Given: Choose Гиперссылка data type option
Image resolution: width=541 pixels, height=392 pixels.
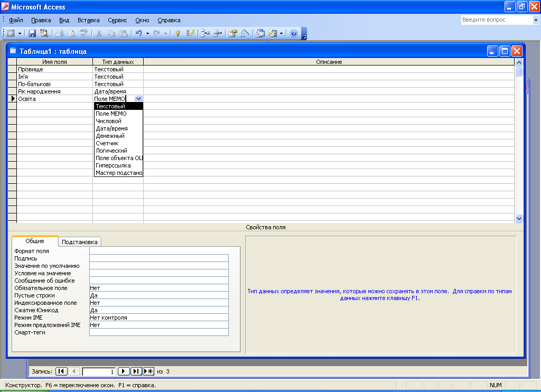Looking at the screenshot, I should click(118, 166).
